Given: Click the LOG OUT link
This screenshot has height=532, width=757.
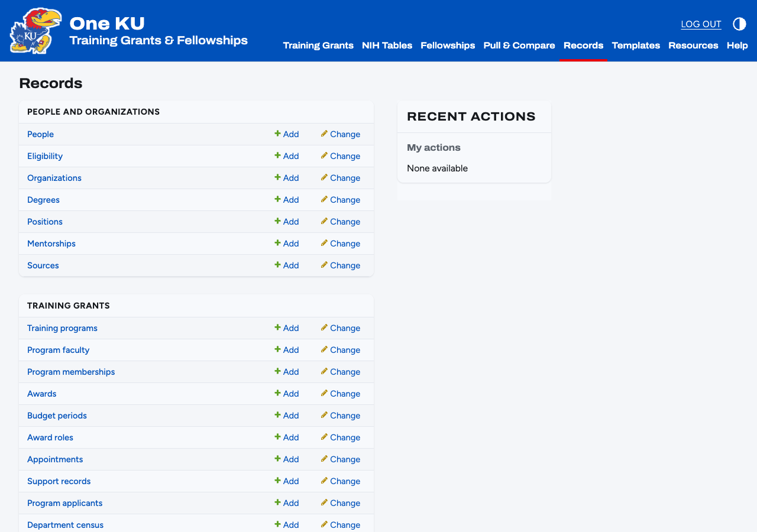Looking at the screenshot, I should [x=701, y=24].
